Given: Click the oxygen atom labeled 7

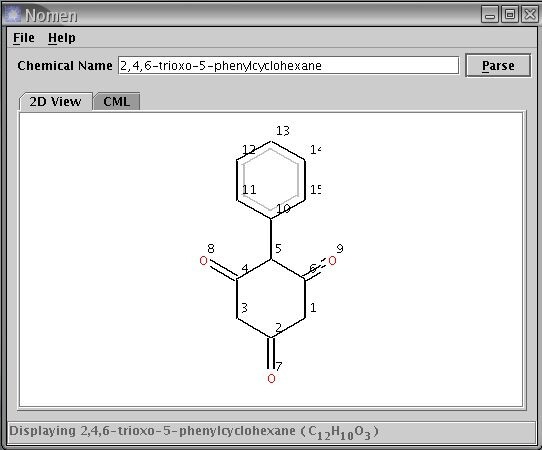Looking at the screenshot, I should [x=271, y=378].
